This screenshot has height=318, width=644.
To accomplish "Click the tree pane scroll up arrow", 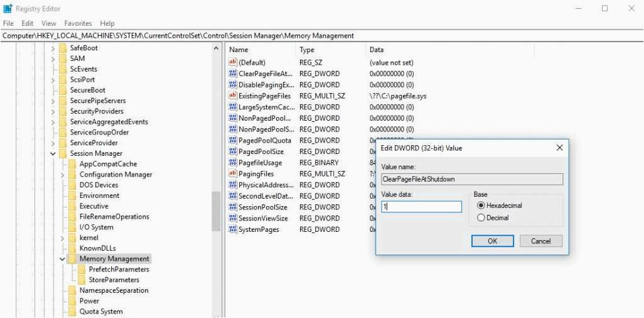I will pyautogui.click(x=217, y=48).
